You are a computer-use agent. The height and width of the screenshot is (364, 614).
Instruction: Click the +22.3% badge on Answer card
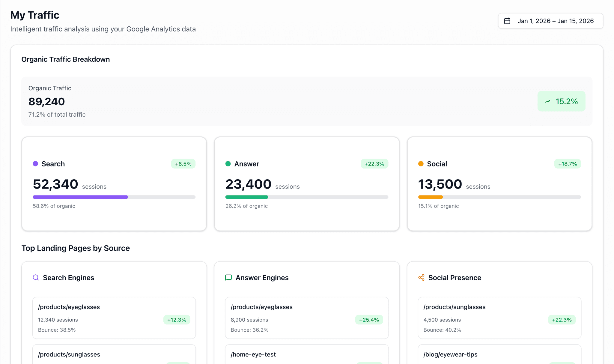pyautogui.click(x=374, y=164)
